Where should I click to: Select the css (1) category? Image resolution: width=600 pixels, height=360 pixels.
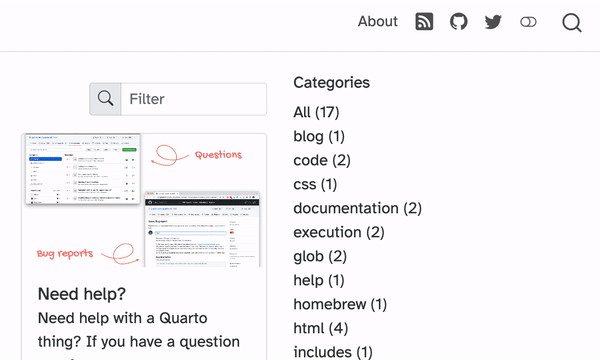(x=315, y=184)
